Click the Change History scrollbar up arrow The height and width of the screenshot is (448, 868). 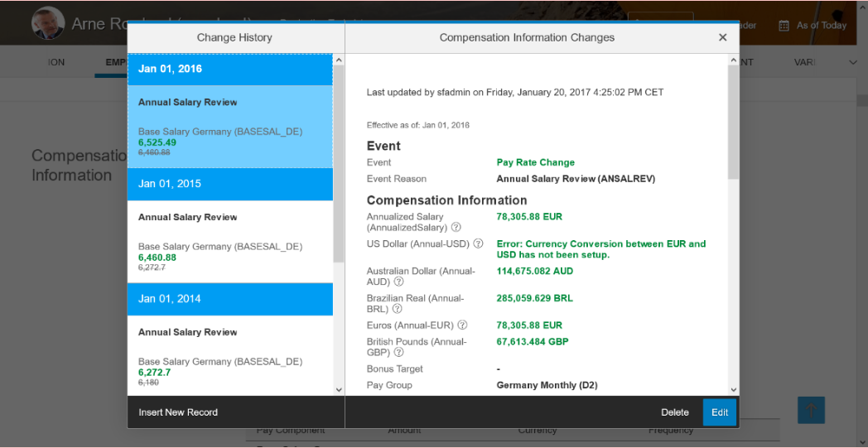[339, 60]
